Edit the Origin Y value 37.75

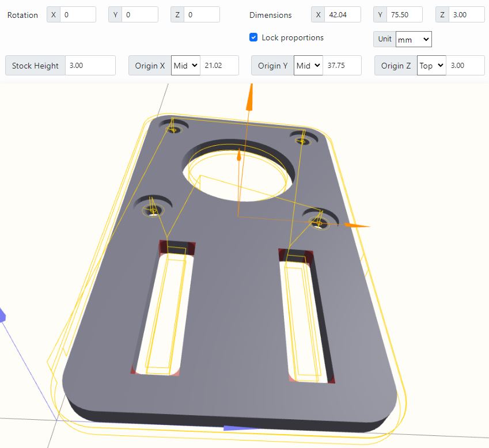[342, 66]
